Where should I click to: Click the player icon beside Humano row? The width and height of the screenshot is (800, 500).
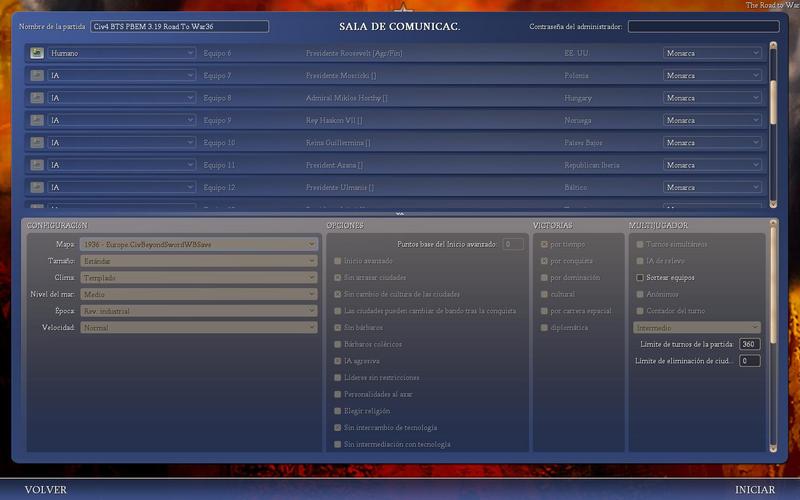[x=37, y=53]
